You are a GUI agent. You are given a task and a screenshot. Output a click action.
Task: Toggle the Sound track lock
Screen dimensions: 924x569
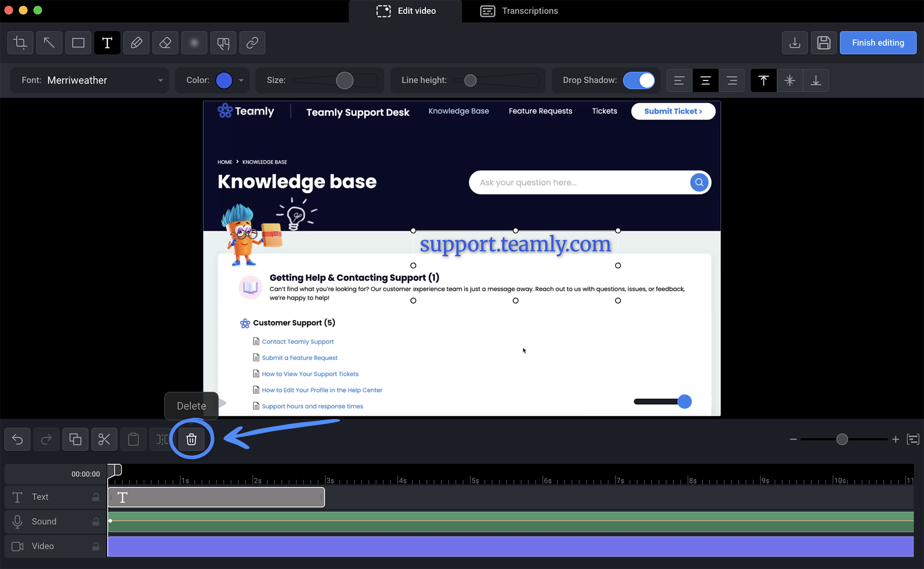[96, 522]
